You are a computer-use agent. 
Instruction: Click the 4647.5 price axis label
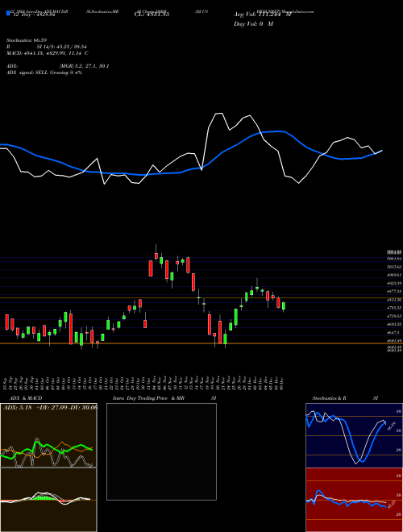393,333
